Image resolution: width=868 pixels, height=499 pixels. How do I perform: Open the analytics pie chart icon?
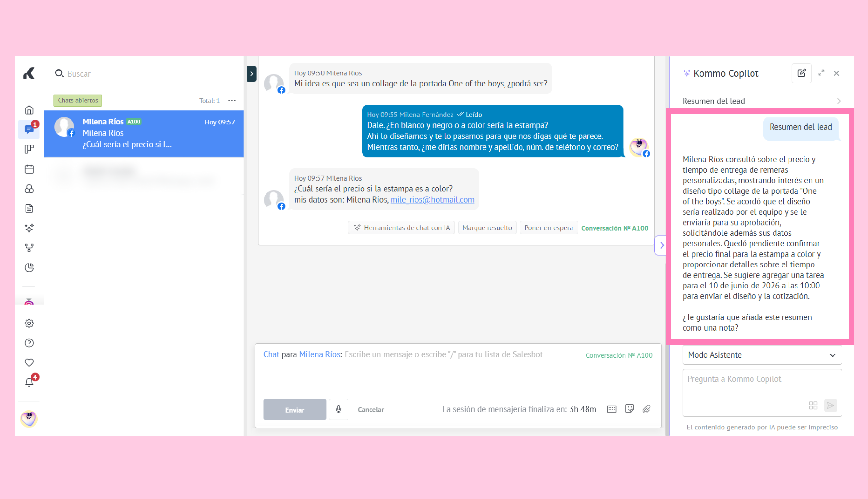click(29, 268)
